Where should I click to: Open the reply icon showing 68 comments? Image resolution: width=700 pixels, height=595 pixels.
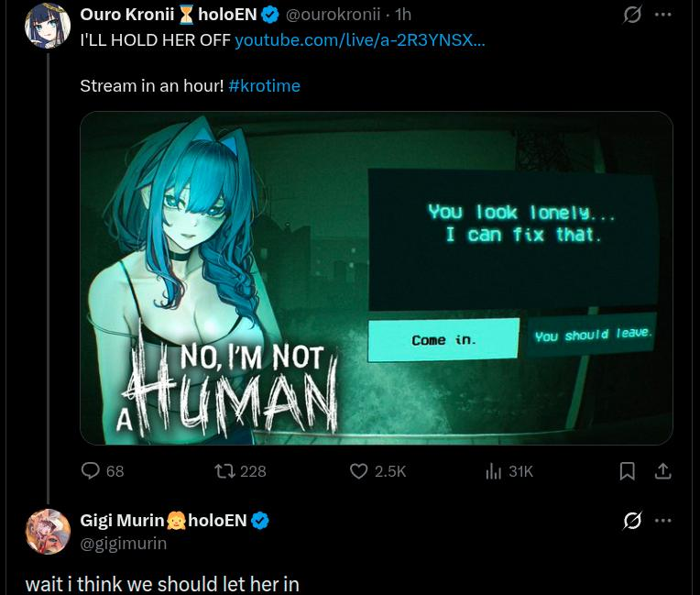[x=91, y=471]
